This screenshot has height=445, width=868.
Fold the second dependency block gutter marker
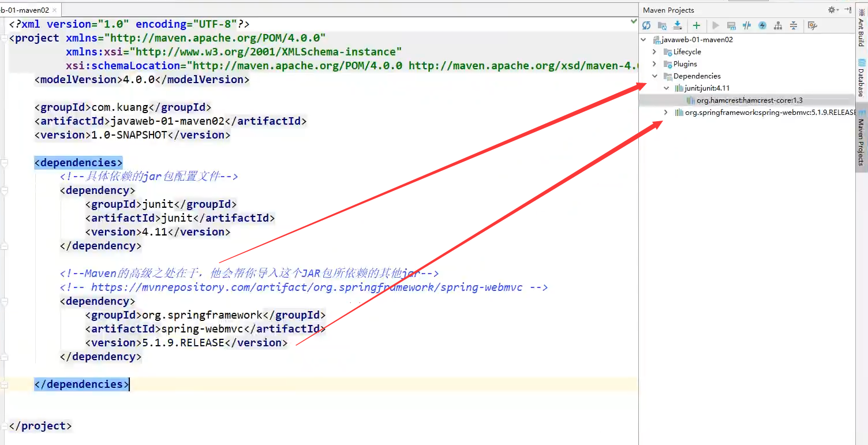pyautogui.click(x=4, y=301)
